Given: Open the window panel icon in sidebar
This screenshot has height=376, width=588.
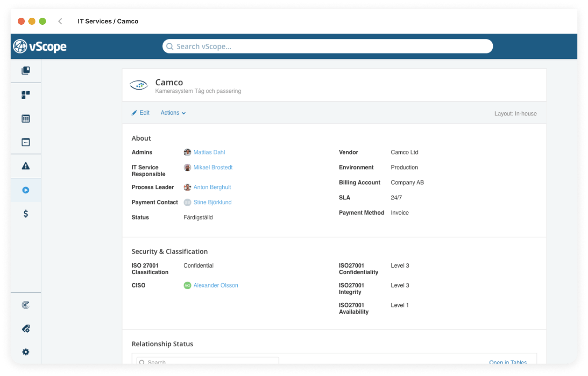Looking at the screenshot, I should click(26, 142).
